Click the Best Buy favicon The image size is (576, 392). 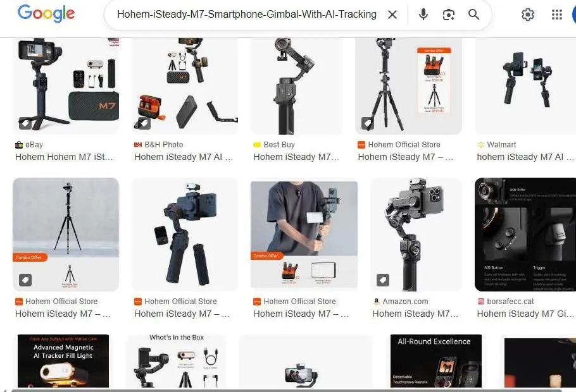[x=257, y=145]
